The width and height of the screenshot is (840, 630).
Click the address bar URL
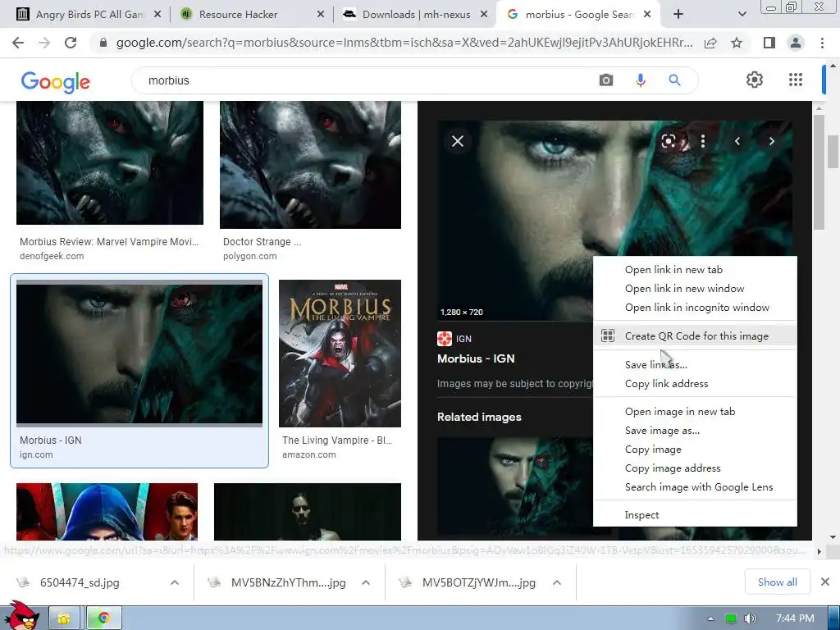click(404, 43)
